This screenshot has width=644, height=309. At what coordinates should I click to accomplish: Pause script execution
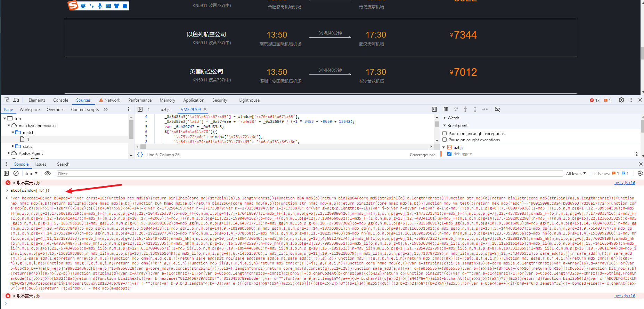tap(446, 109)
